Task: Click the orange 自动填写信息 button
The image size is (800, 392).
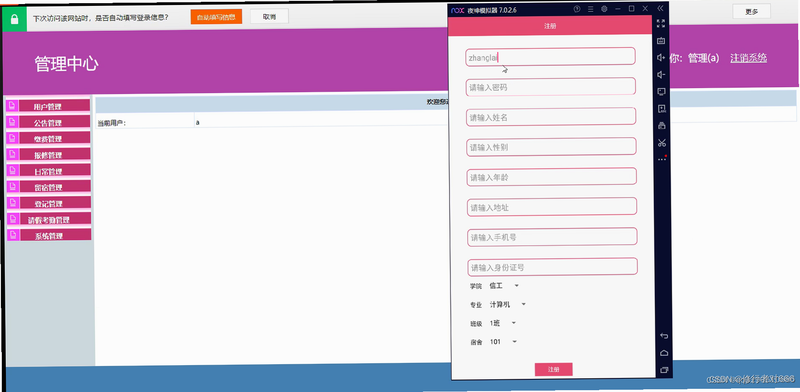Action: pos(216,16)
